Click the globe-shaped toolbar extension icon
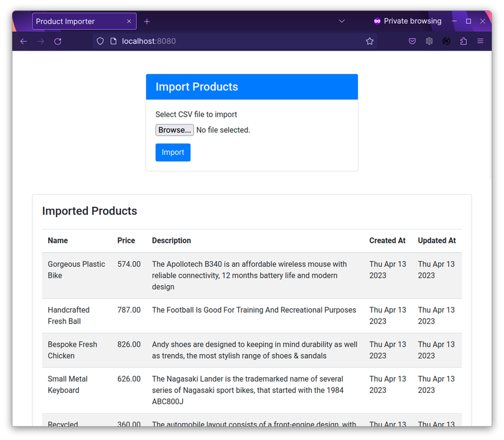This screenshot has width=504, height=440. (429, 41)
